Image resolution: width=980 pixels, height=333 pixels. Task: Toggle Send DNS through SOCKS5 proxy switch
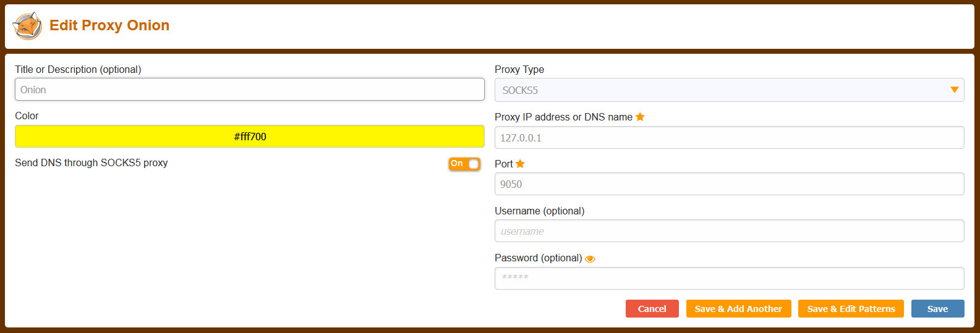click(464, 164)
